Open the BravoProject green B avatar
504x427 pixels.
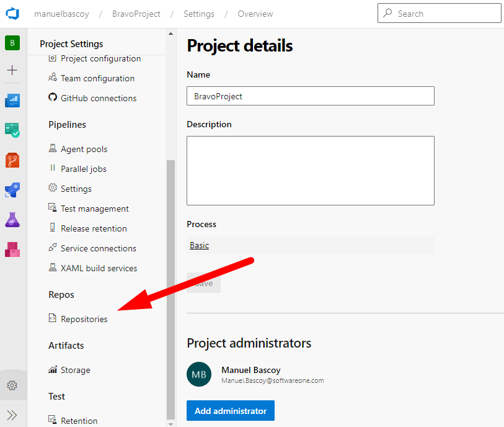coord(13,43)
